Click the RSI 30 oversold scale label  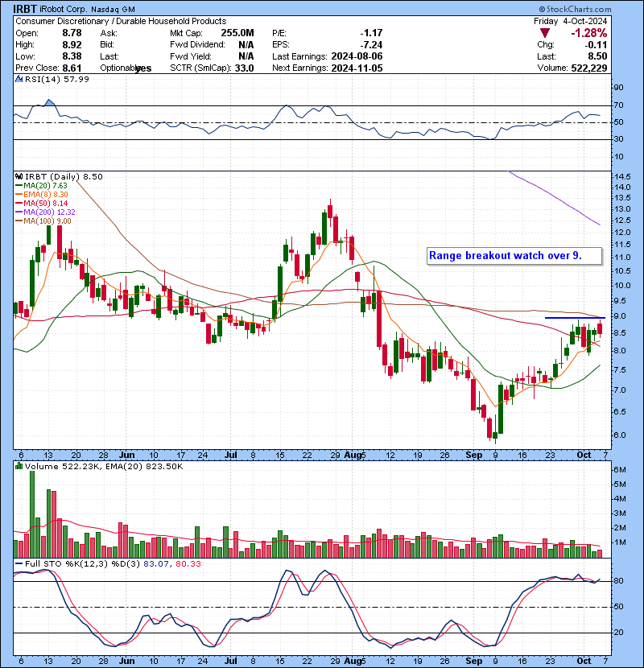pyautogui.click(x=618, y=139)
